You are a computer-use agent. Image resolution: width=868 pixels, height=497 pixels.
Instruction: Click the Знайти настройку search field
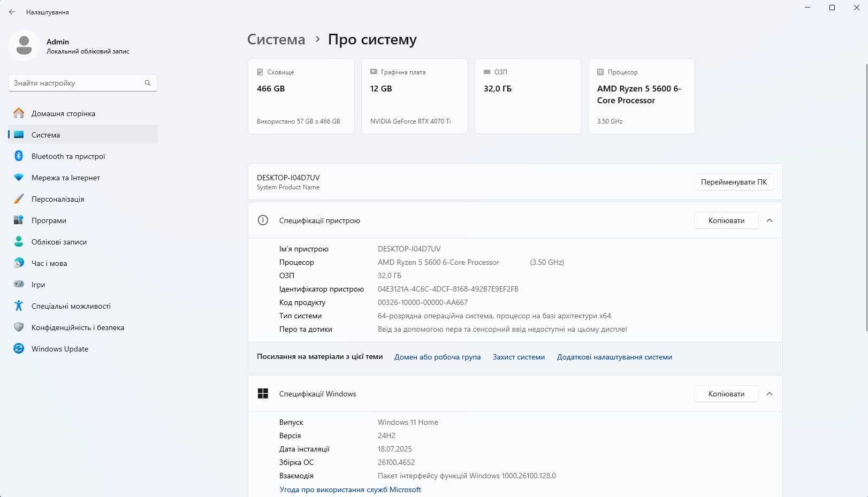tap(83, 83)
